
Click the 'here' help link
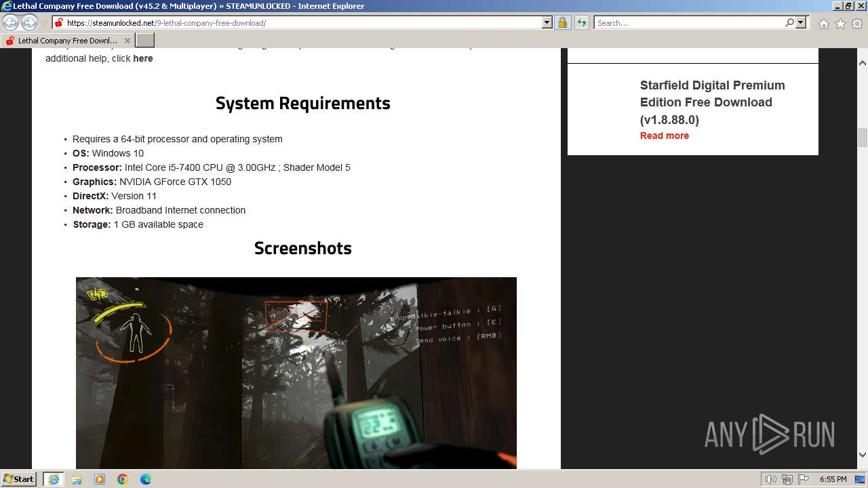(x=143, y=58)
